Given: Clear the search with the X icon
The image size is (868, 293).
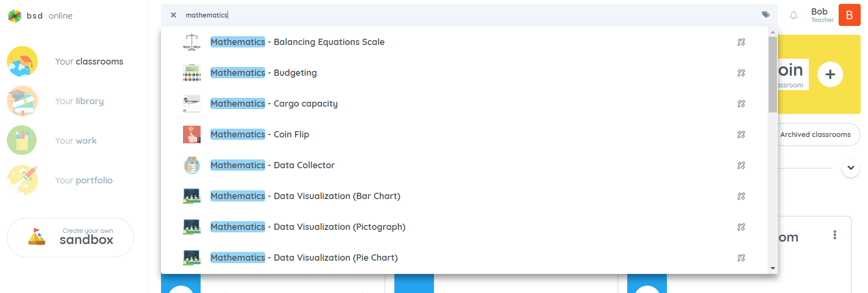Looking at the screenshot, I should [173, 15].
